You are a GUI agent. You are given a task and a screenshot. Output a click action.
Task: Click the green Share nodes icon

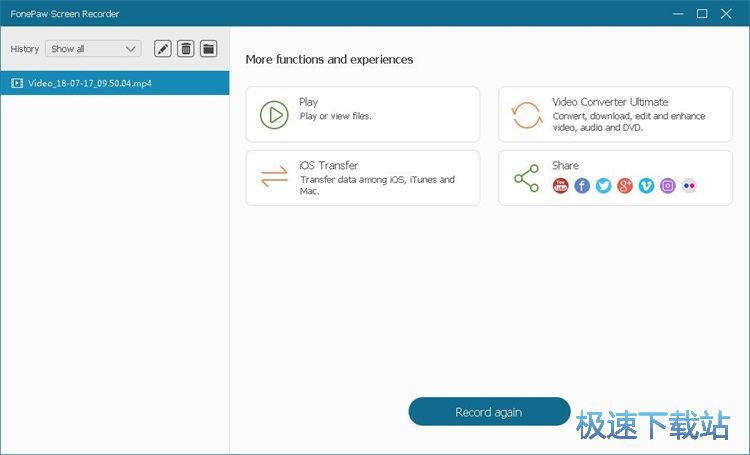point(527,178)
